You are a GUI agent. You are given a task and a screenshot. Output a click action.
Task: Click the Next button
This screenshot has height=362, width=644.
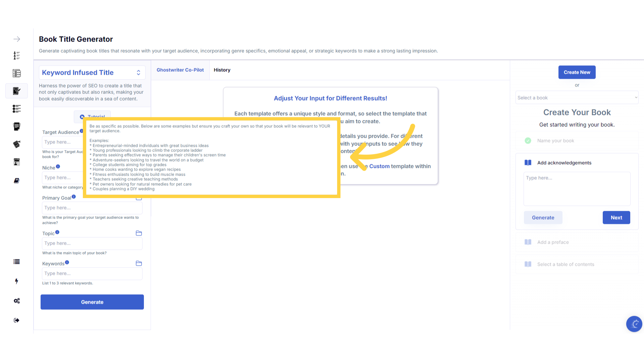point(616,218)
